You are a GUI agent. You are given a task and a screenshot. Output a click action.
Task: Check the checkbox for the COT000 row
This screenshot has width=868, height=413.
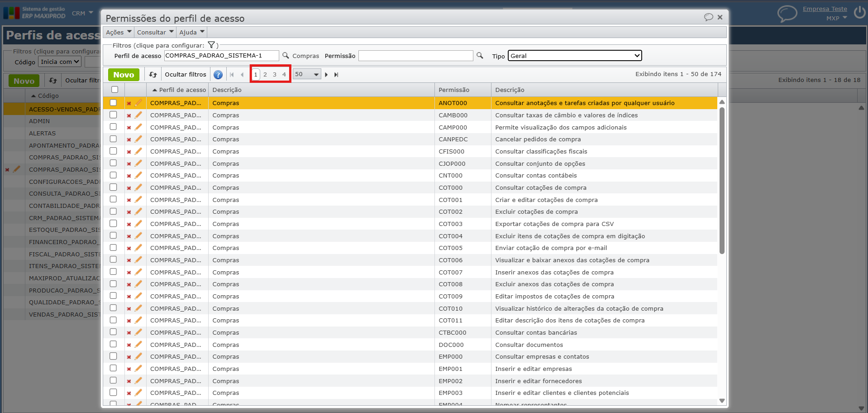[113, 187]
